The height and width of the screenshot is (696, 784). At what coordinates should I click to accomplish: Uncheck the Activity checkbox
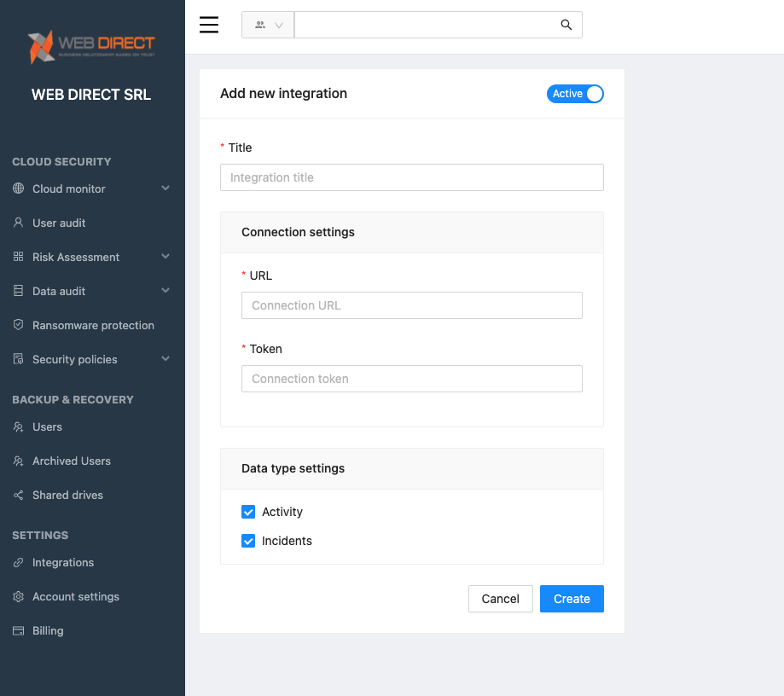(x=248, y=512)
